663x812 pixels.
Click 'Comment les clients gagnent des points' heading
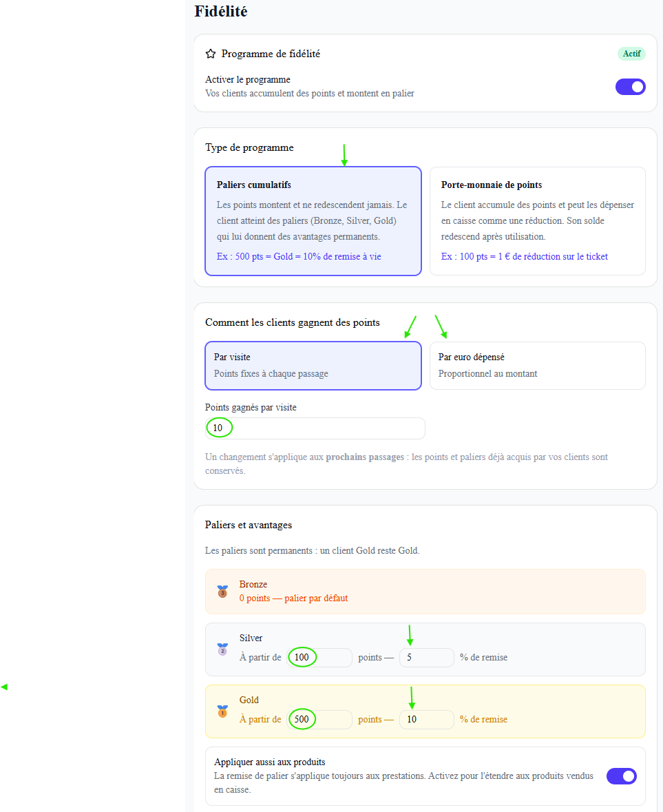293,322
